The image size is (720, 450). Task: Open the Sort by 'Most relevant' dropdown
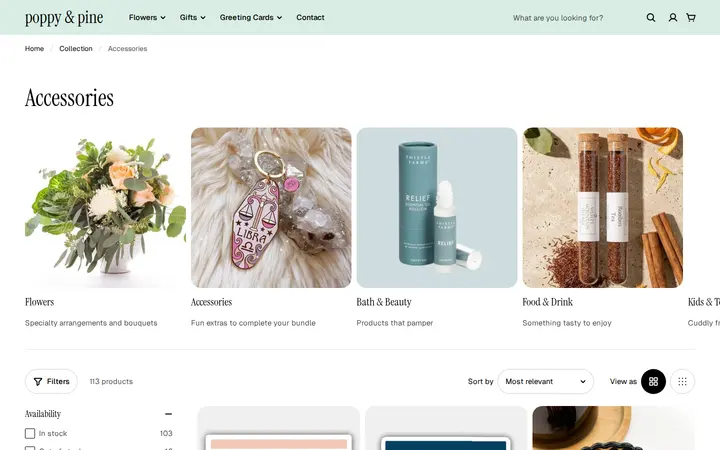pos(546,382)
